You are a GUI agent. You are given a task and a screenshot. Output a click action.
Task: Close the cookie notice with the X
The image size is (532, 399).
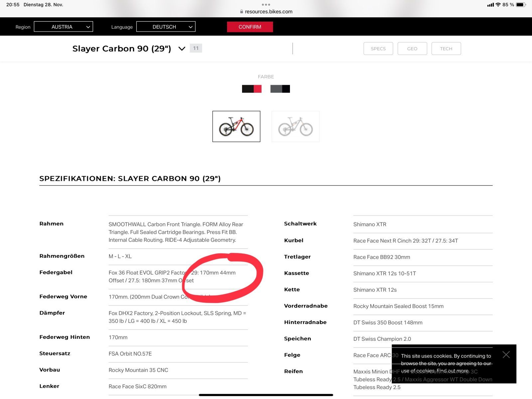tap(506, 354)
